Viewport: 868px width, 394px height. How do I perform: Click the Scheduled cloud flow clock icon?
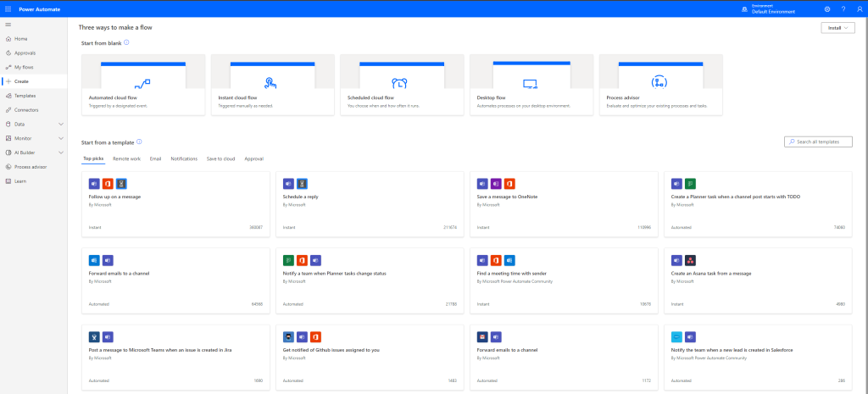[x=400, y=83]
